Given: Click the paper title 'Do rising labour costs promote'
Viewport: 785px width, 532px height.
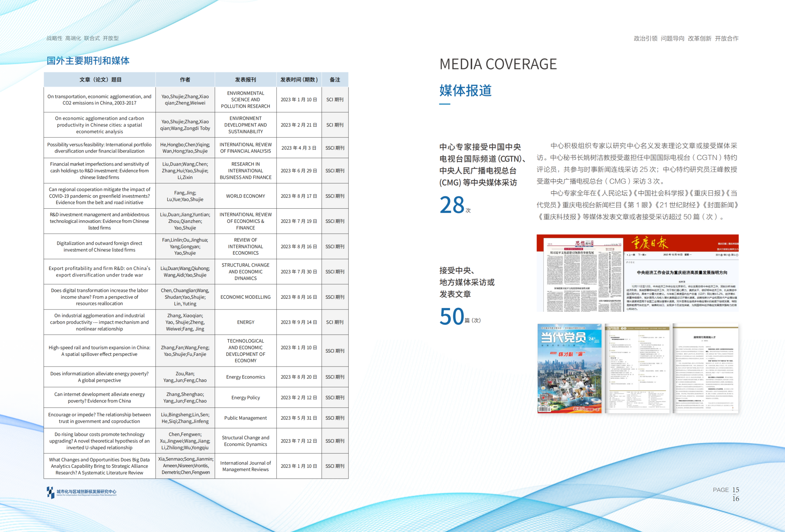Looking at the screenshot, I should (x=100, y=441).
